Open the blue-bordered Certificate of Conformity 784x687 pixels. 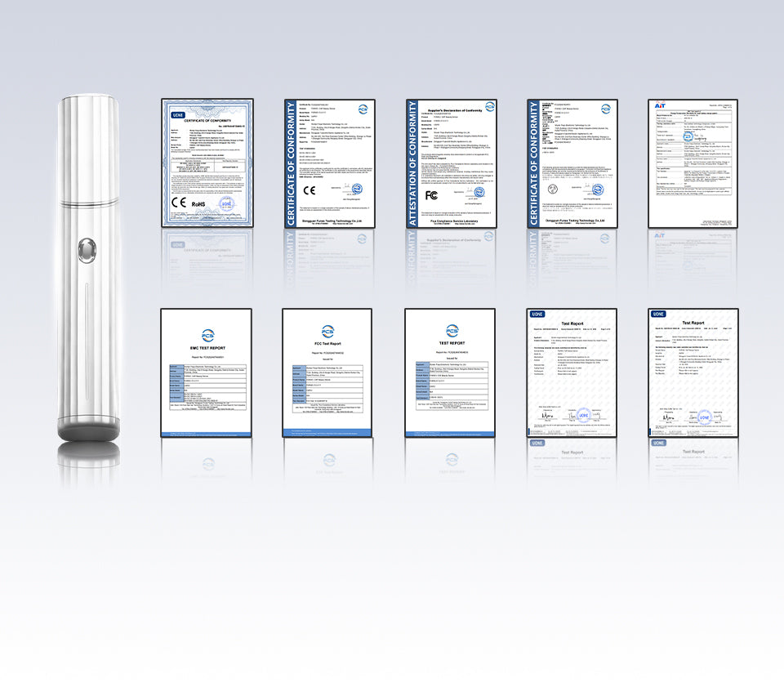coord(207,163)
